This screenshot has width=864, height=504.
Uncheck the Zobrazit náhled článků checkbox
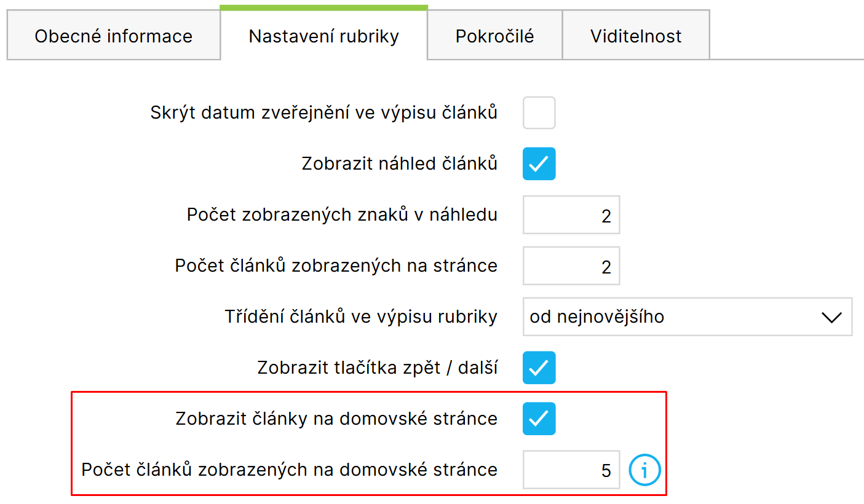(539, 163)
